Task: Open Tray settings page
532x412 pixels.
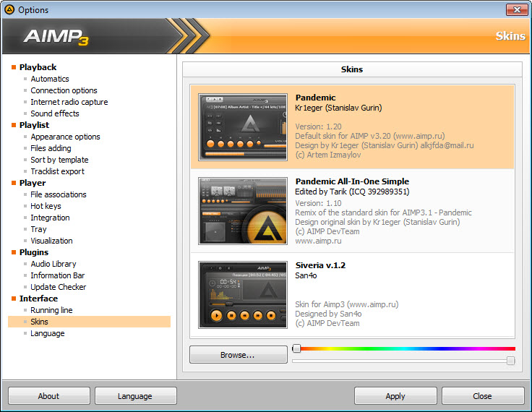Action: point(38,229)
